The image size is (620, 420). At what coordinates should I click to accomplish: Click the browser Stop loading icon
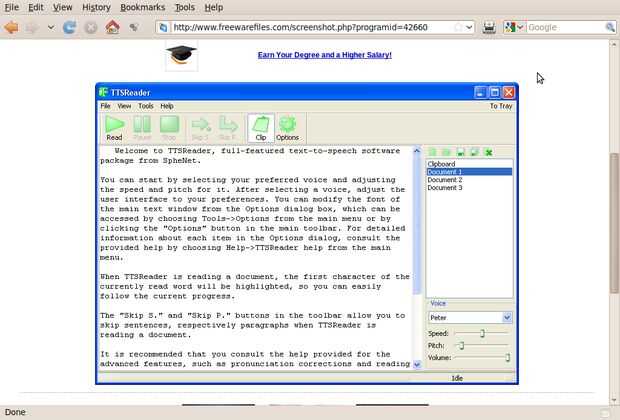[x=91, y=27]
